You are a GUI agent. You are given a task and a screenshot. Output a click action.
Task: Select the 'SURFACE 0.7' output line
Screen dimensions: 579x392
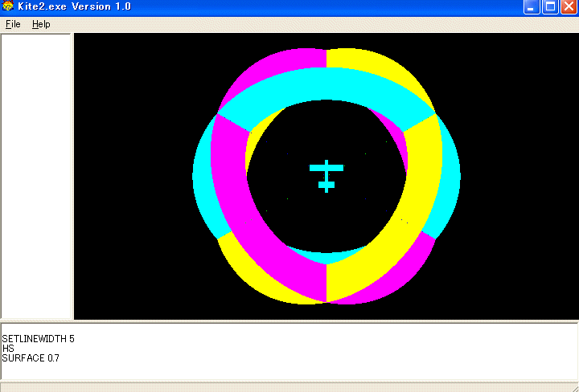[31, 357]
